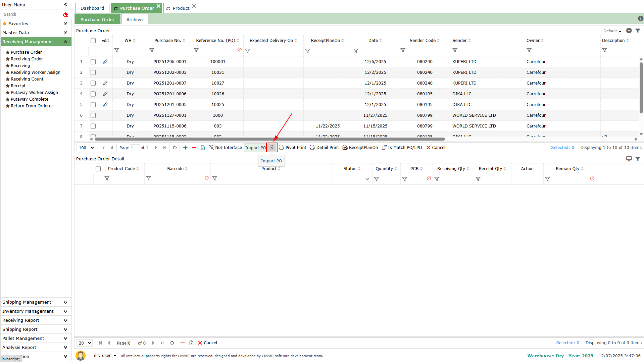This screenshot has width=644, height=362.
Task: Toggle select-all checkbox in Purchase Order header
Action: click(x=93, y=41)
